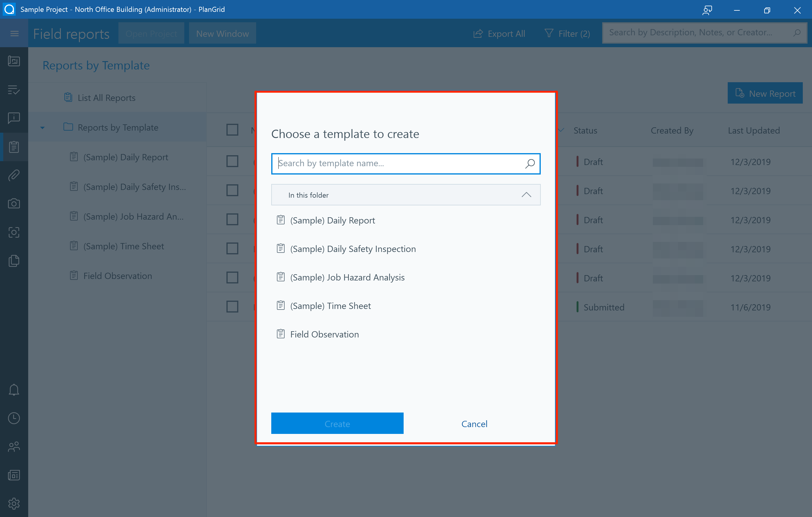Image resolution: width=812 pixels, height=517 pixels.
Task: Open the notifications bell icon
Action: 14,390
